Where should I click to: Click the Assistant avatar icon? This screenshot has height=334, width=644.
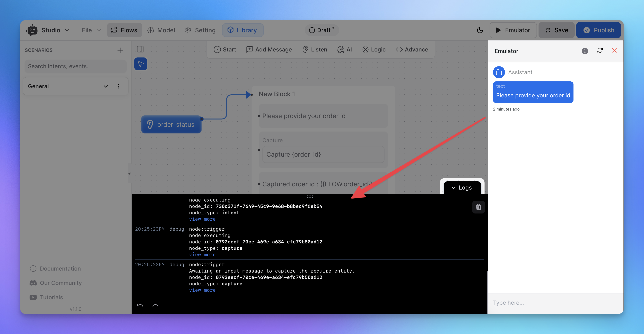[499, 72]
